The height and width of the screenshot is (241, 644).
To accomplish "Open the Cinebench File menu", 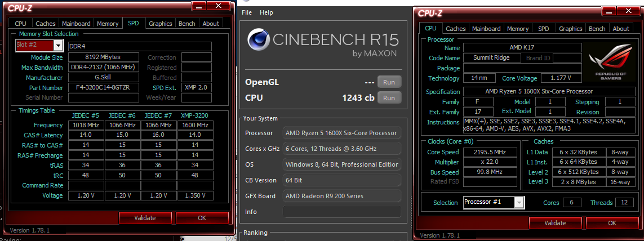I will pyautogui.click(x=247, y=13).
